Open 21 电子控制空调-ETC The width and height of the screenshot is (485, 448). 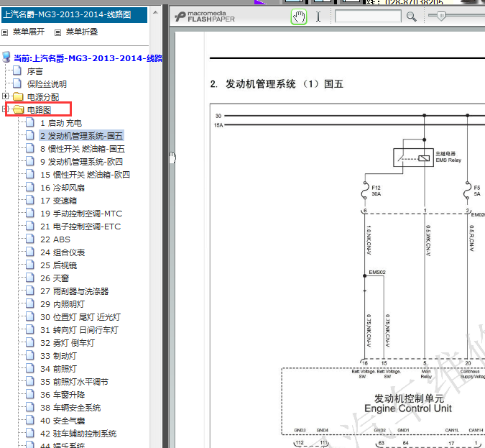(x=80, y=227)
